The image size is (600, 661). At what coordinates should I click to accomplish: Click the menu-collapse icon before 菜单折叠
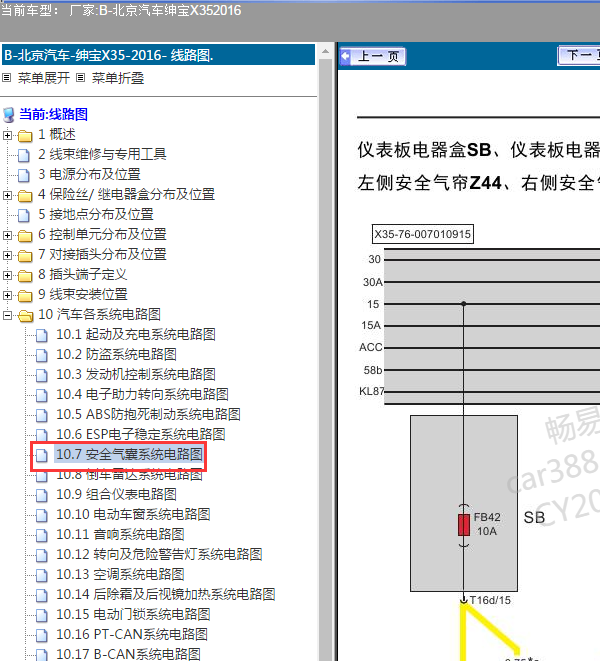(x=81, y=78)
